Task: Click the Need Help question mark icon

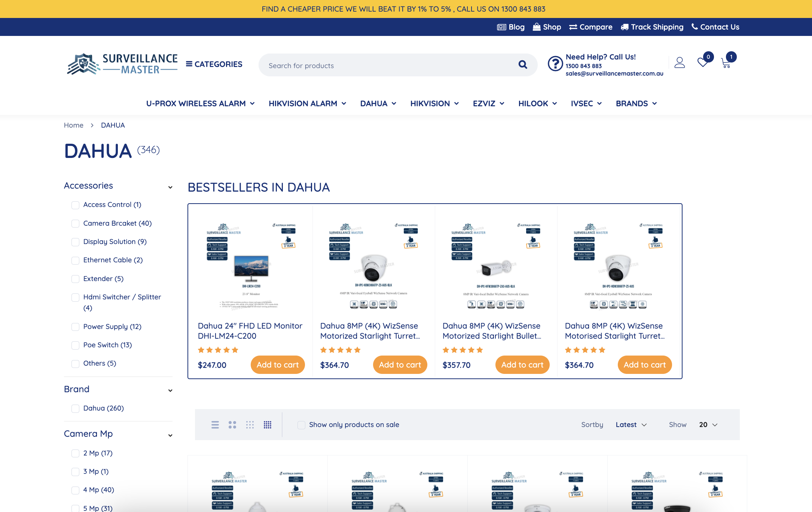Action: click(555, 64)
